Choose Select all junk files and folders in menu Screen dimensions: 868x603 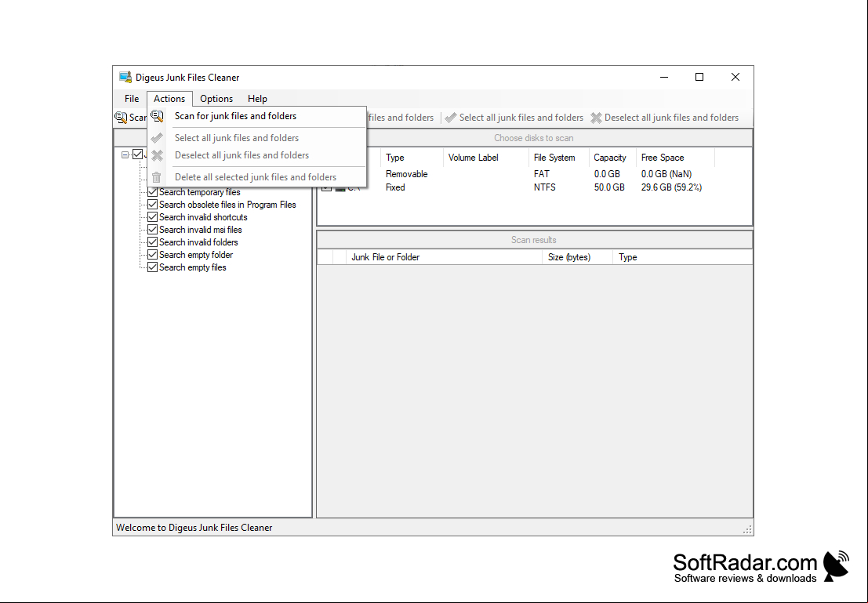click(257, 138)
